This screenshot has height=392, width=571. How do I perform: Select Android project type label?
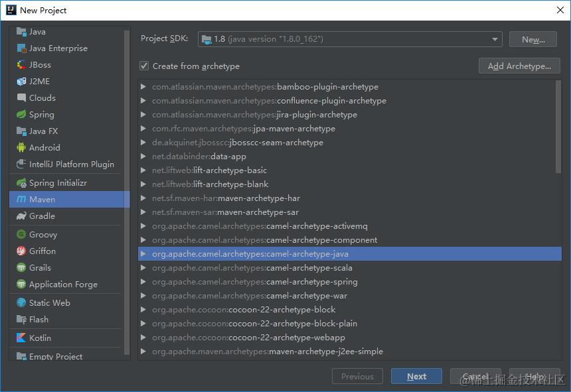click(44, 148)
